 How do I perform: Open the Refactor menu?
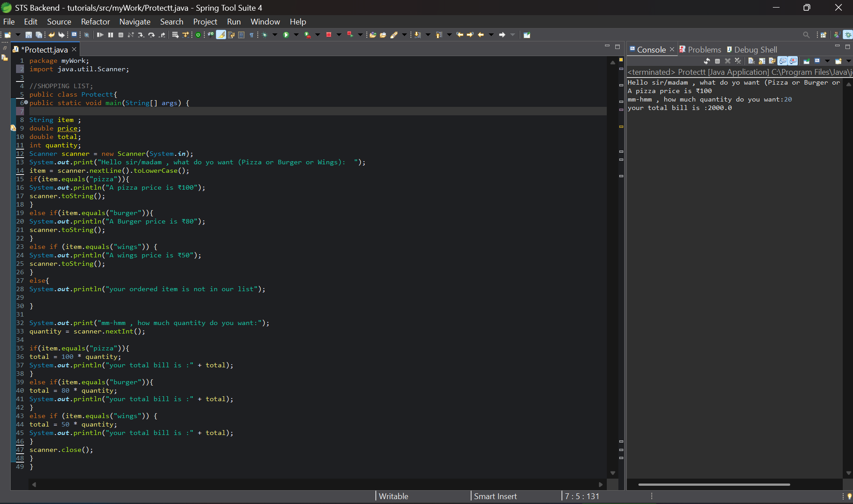(x=95, y=22)
